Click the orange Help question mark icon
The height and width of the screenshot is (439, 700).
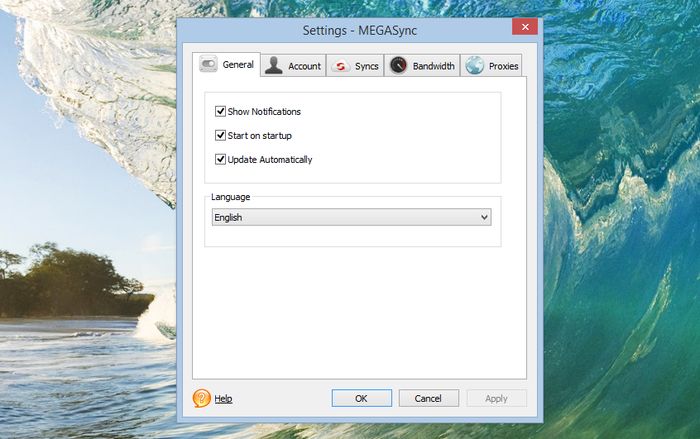[202, 398]
